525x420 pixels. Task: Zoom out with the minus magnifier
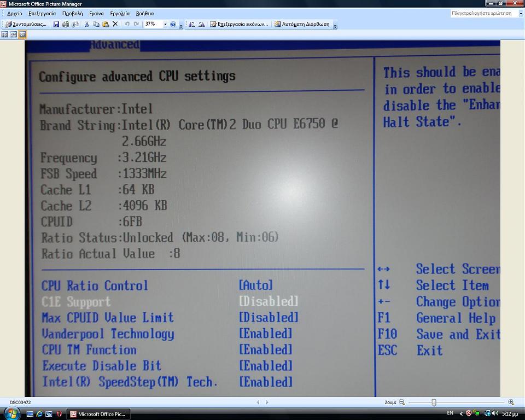402,402
